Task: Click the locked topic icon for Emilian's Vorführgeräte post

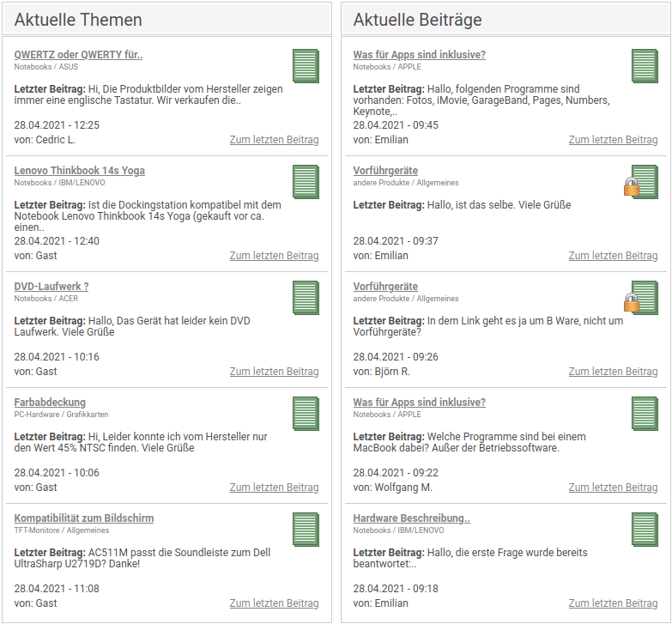Action: point(641,182)
